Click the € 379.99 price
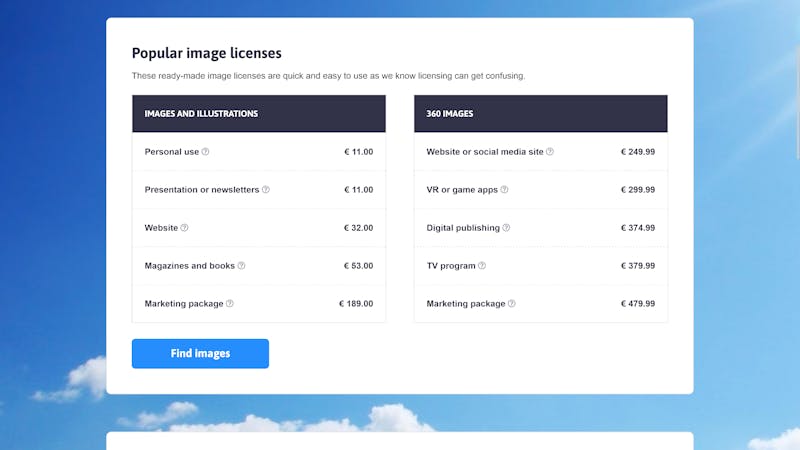This screenshot has height=450, width=800. click(x=638, y=265)
